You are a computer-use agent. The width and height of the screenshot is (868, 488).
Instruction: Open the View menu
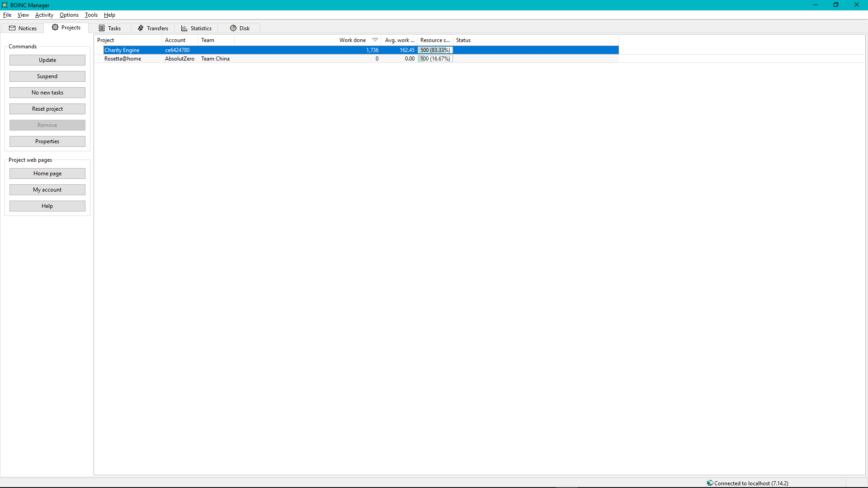[23, 15]
